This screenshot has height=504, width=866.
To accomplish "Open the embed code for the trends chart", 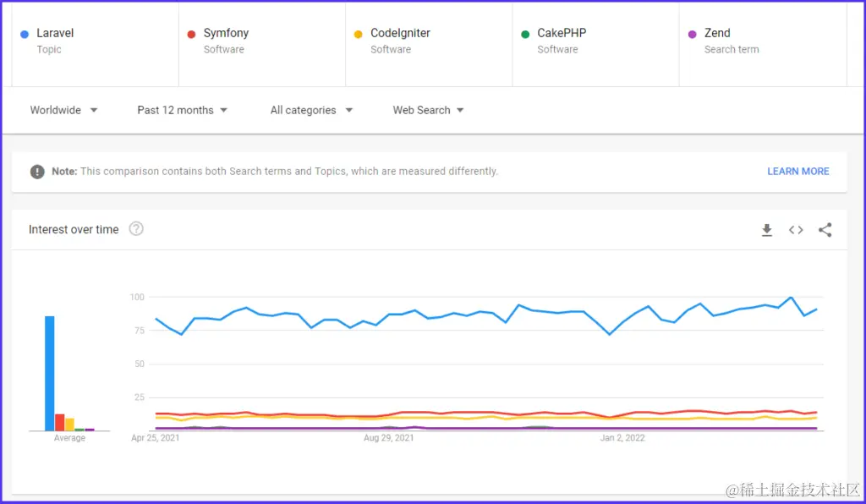I will 795,229.
